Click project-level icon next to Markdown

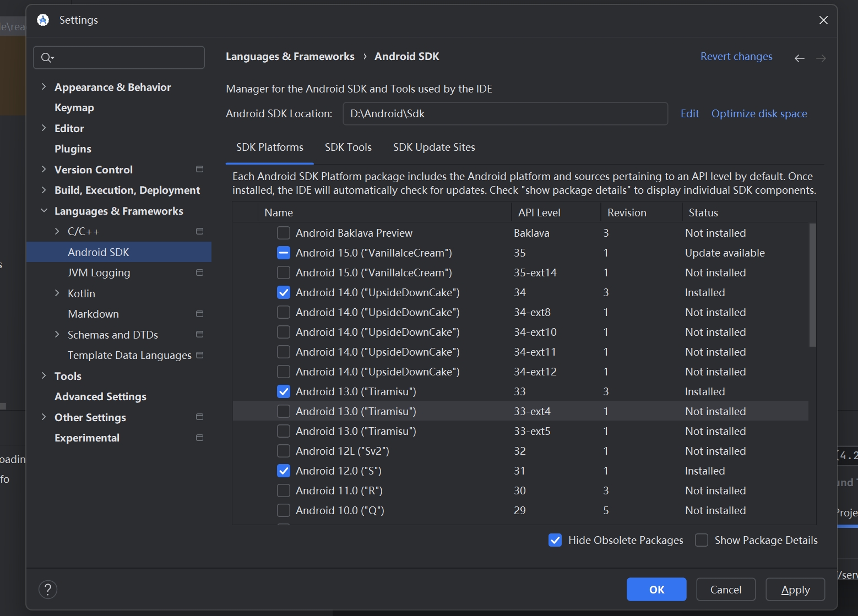point(199,314)
